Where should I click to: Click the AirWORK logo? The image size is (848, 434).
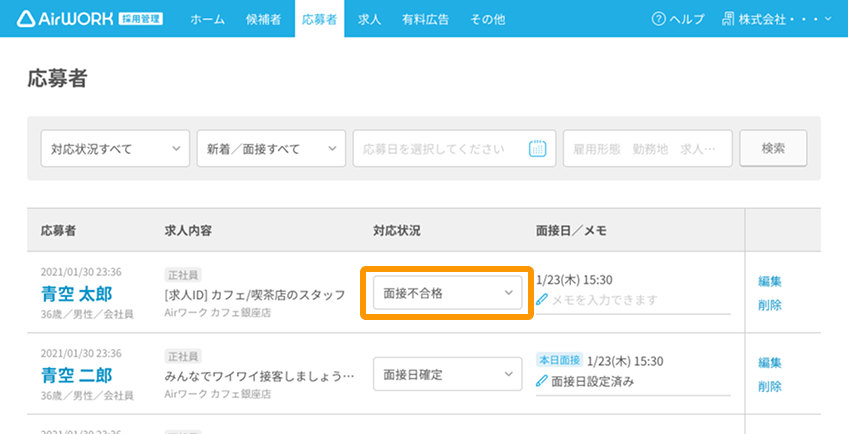point(65,19)
